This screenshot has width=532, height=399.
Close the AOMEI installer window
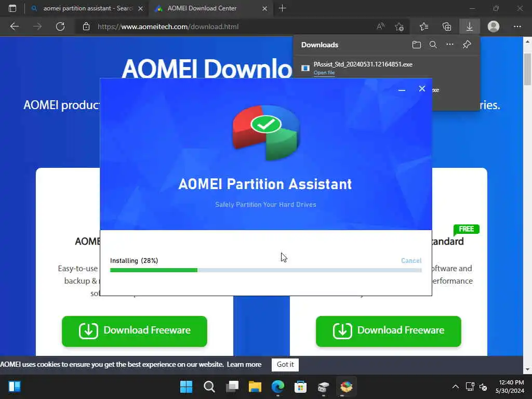422,89
